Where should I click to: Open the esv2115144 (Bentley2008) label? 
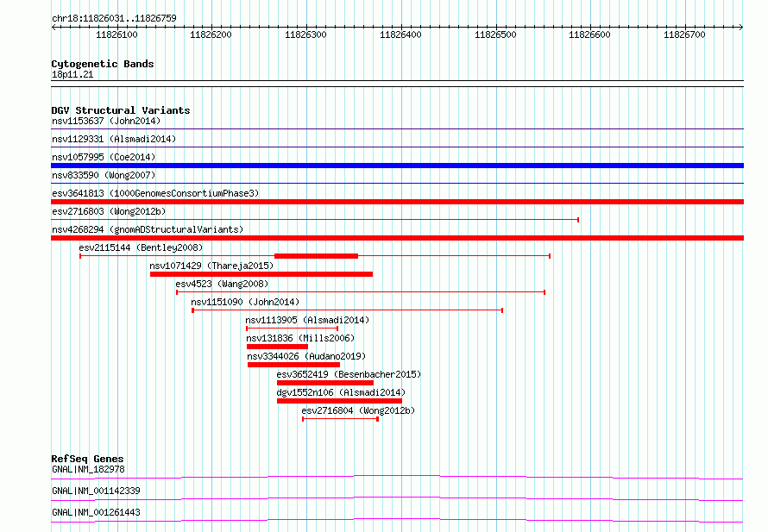click(x=141, y=247)
